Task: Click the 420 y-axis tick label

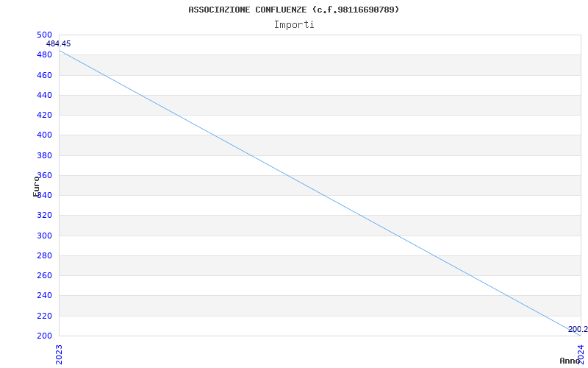Action: pyautogui.click(x=44, y=116)
